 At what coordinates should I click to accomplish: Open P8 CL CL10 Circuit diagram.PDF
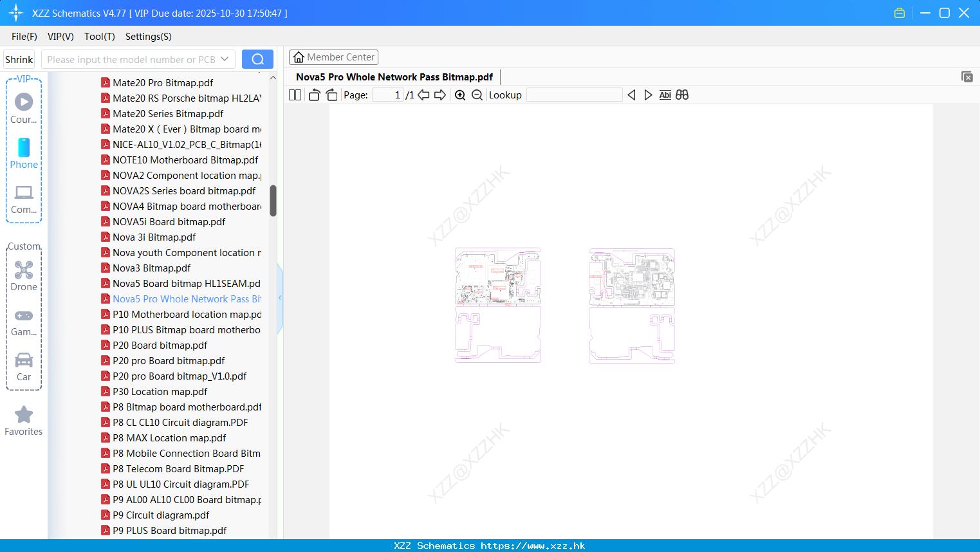(174, 422)
